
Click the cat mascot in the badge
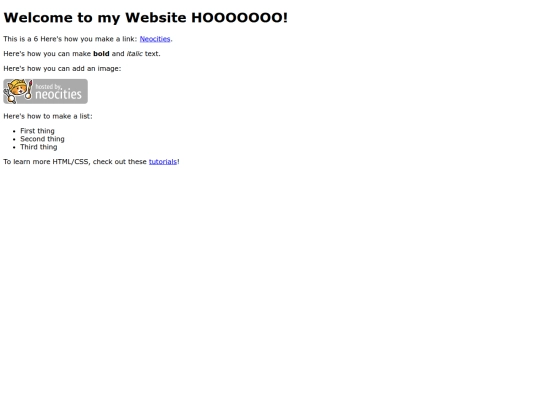[18, 91]
